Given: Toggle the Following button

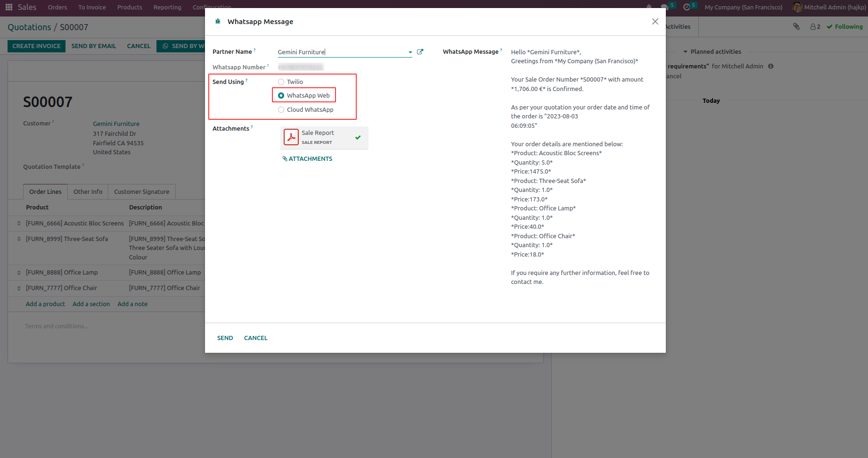Looking at the screenshot, I should 845,27.
